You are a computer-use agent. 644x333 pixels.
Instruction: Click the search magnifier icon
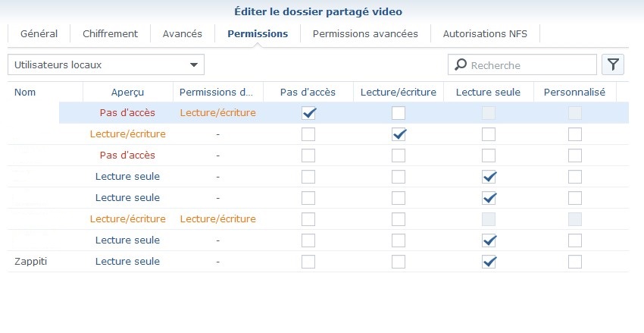460,65
